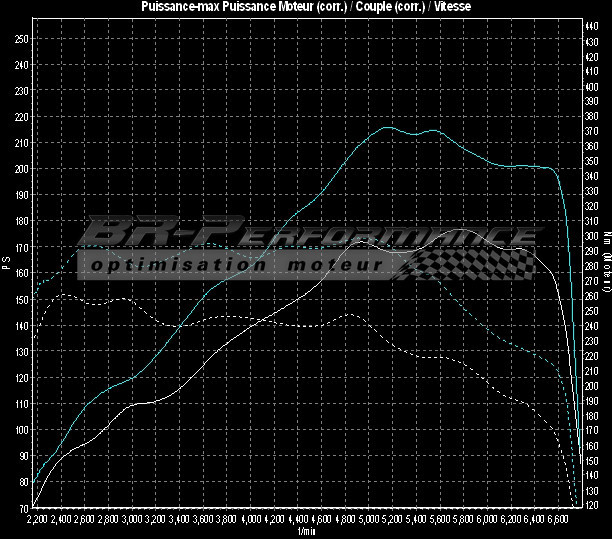Click the 120 value on Nm axis
The image size is (612, 539).
pyautogui.click(x=592, y=506)
